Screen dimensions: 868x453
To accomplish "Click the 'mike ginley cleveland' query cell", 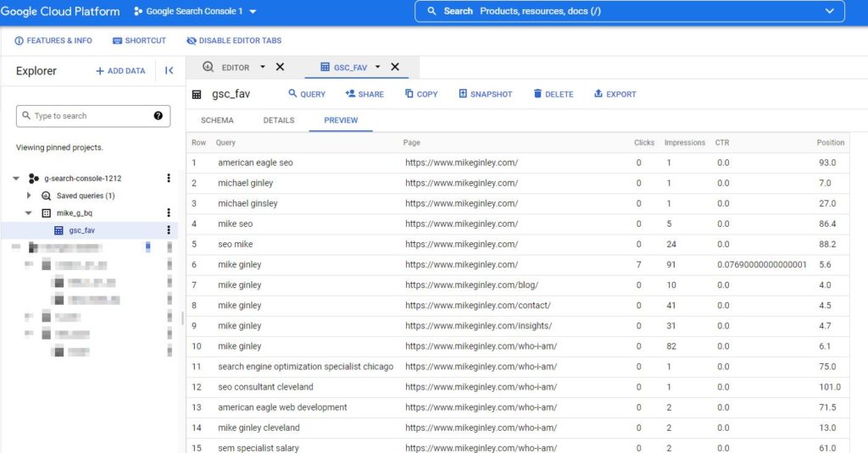I will pos(259,428).
